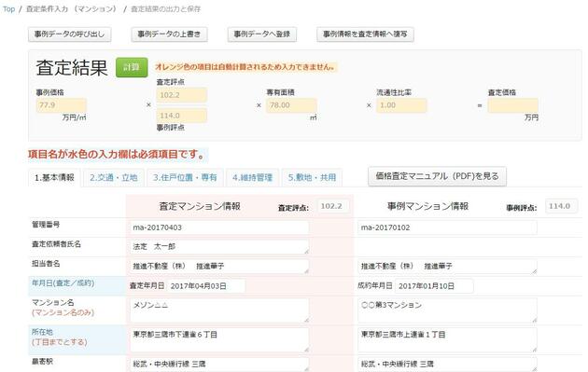Image resolution: width=588 pixels, height=372 pixels.
Task: Open 価格査定マニュアル (PDF)を見る button
Action: [x=437, y=176]
